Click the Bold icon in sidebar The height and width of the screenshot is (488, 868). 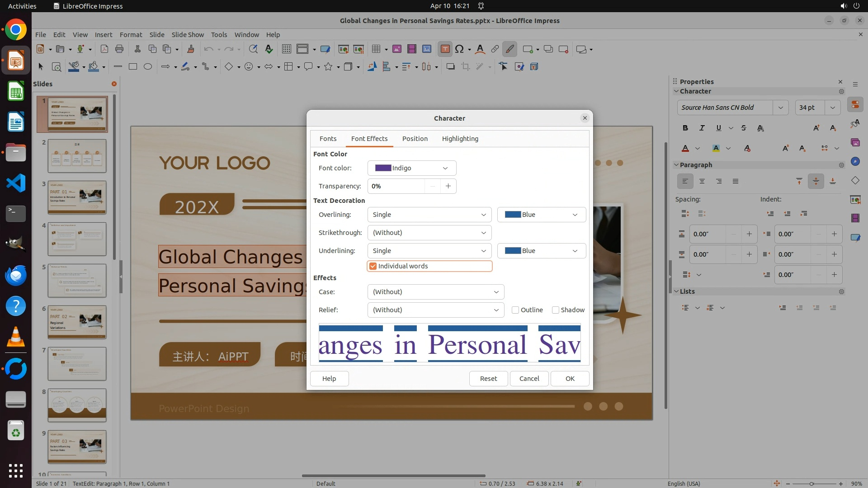685,128
